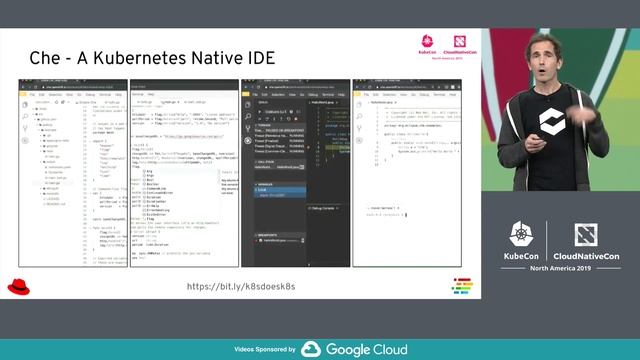Open File menu in the dark-theme screenshot
The image size is (640, 360).
[x=255, y=95]
